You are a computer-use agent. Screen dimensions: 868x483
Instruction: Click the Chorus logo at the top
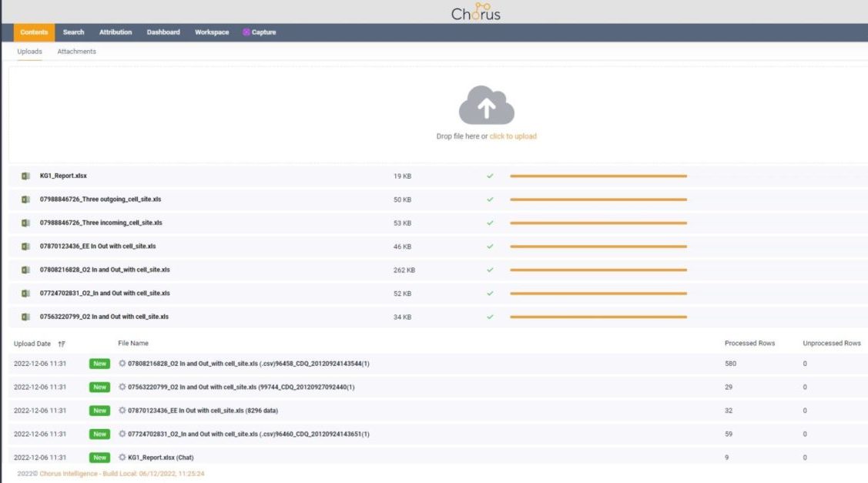click(478, 12)
